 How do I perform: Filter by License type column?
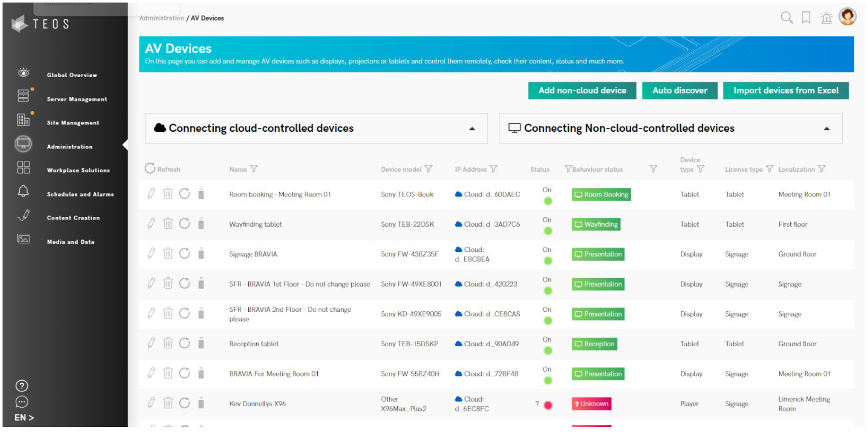tap(770, 169)
